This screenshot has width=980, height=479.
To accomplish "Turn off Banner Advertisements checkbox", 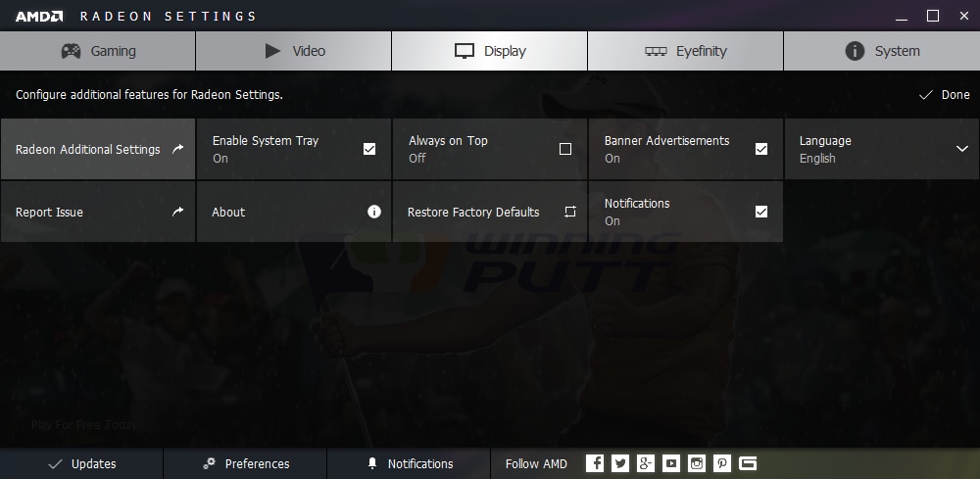I will tap(761, 149).
